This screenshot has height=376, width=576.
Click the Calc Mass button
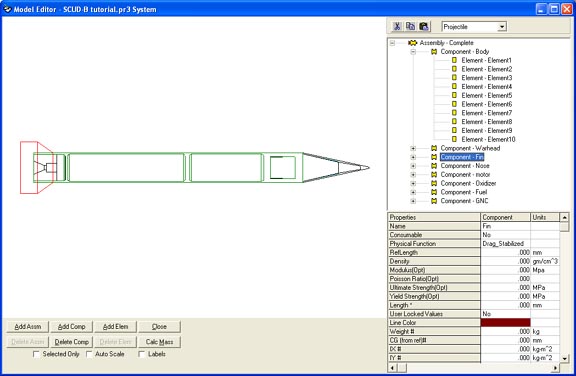(159, 342)
